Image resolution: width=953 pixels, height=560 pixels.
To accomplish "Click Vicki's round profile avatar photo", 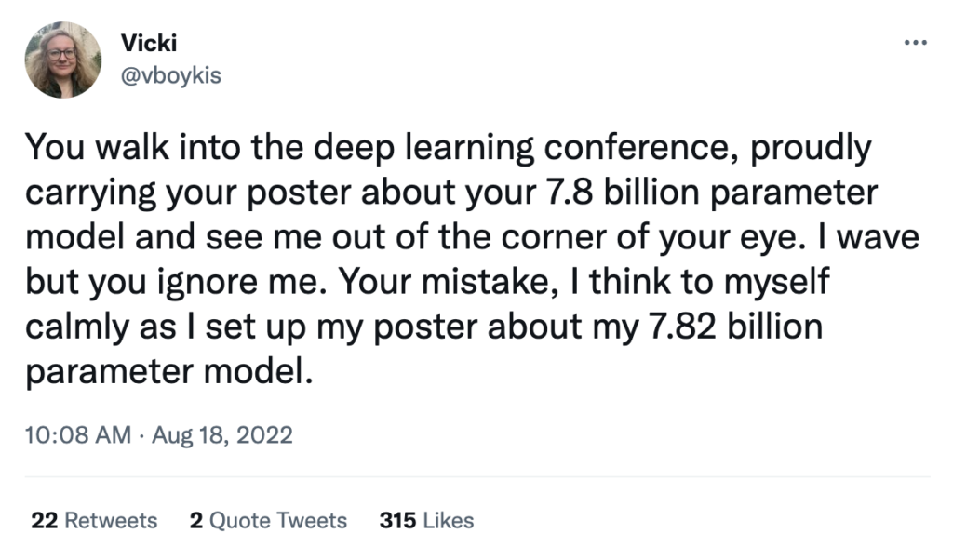I will tap(62, 60).
